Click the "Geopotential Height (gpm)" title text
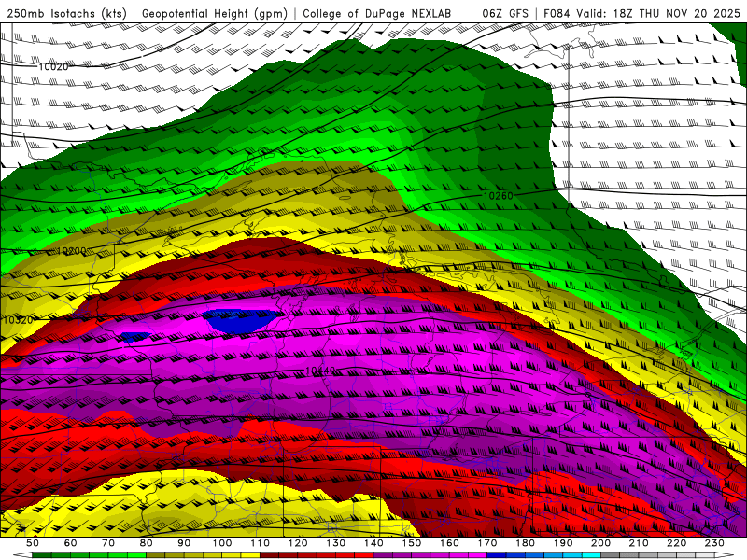This screenshot has height=560, width=747. coord(215,14)
